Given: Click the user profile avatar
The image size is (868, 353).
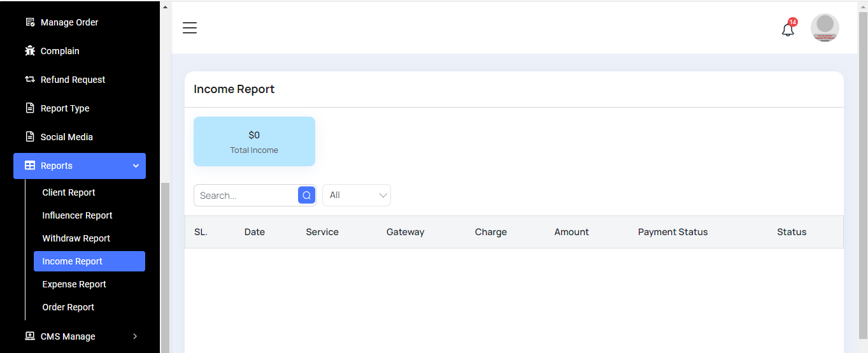Looking at the screenshot, I should [825, 28].
